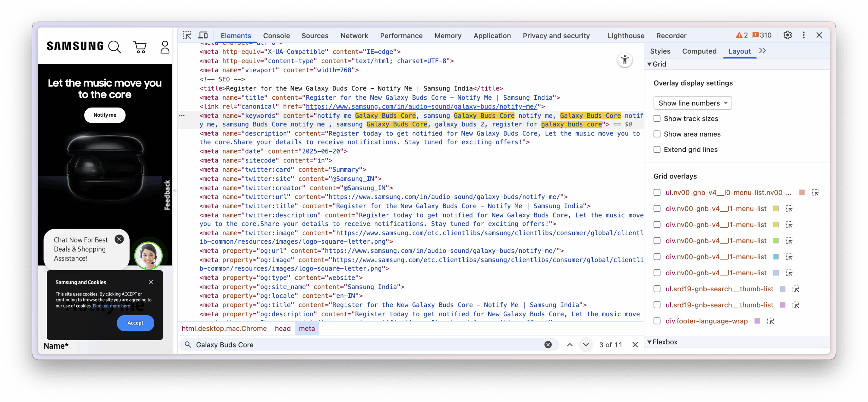Activate the inspect element picker icon

[x=187, y=35]
